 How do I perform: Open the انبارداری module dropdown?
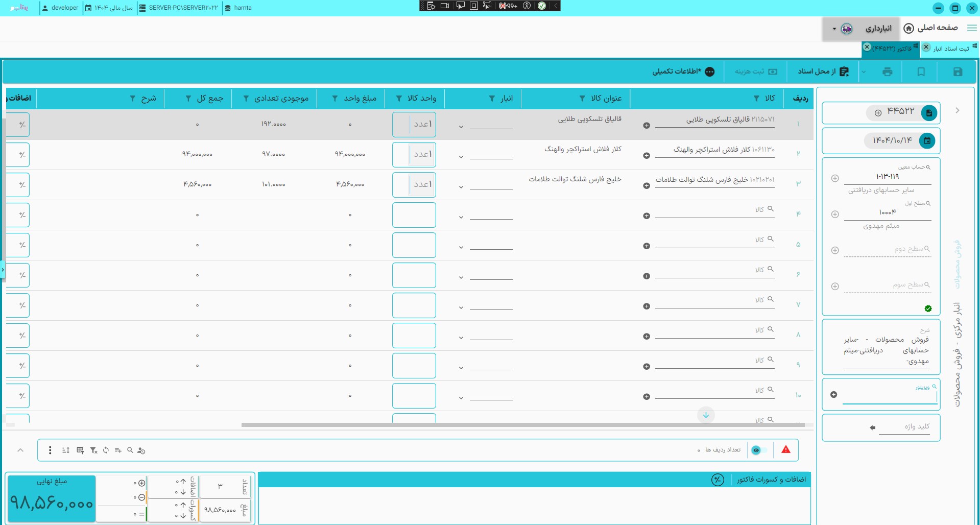[x=834, y=29]
